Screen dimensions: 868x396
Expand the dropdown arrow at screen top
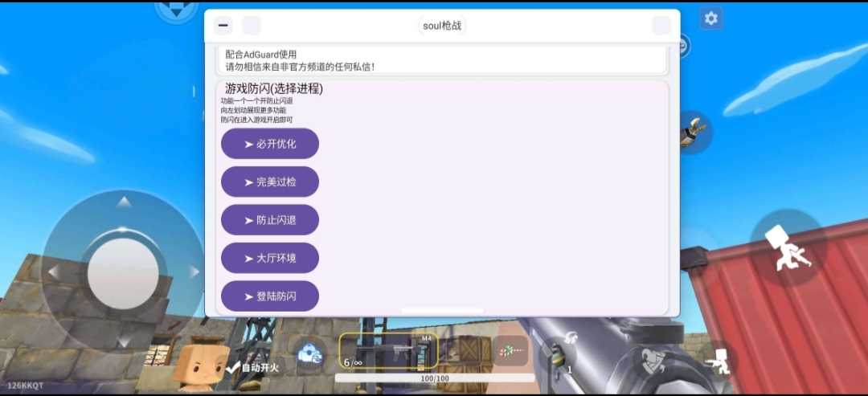click(176, 10)
